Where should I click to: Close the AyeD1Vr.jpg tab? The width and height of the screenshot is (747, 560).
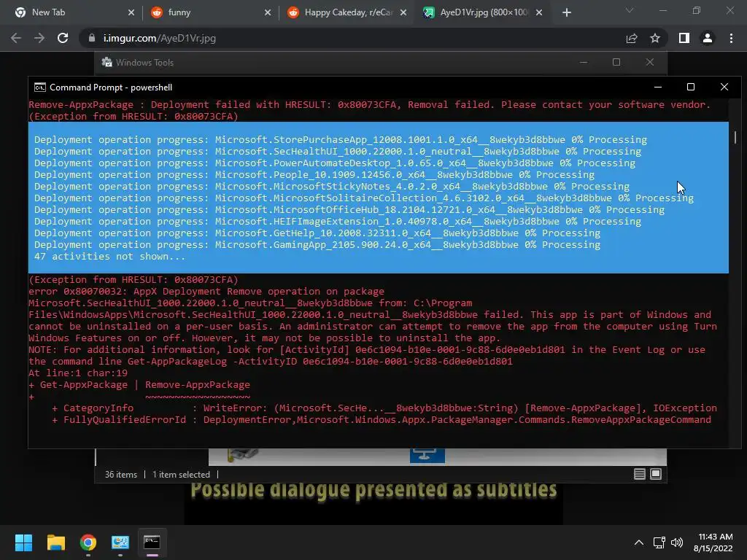[x=539, y=13]
